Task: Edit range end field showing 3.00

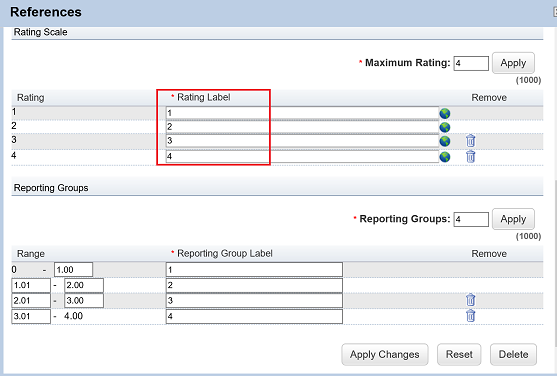Action: (x=84, y=301)
